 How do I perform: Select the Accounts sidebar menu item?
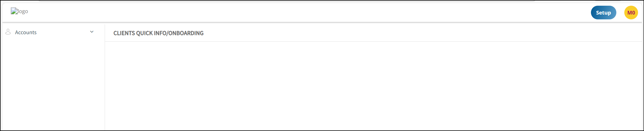(x=50, y=32)
